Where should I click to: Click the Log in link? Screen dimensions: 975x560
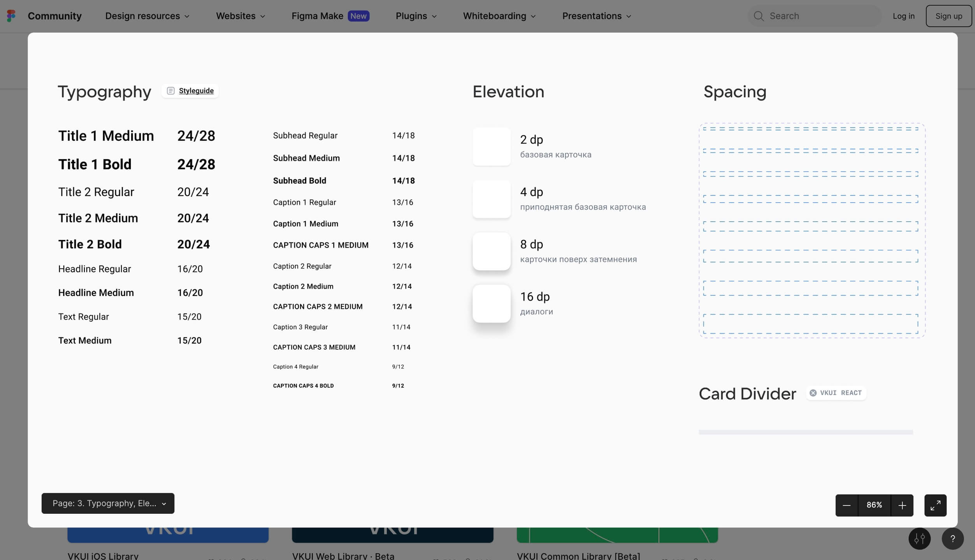coord(903,16)
